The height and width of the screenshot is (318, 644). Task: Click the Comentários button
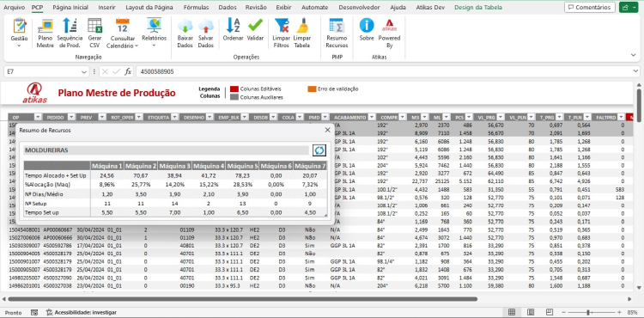pyautogui.click(x=590, y=7)
